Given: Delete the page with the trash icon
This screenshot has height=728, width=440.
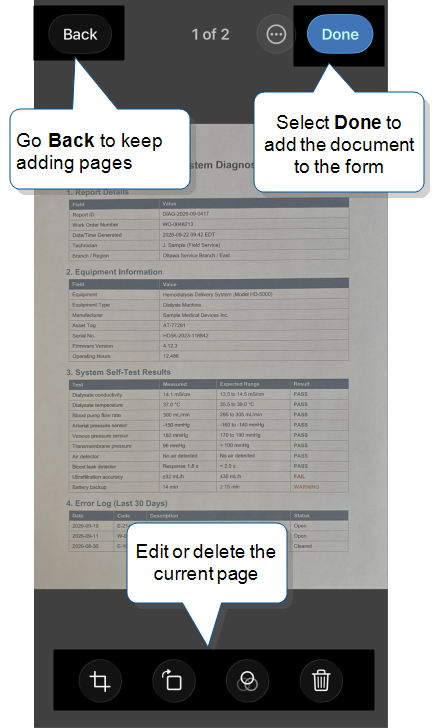Looking at the screenshot, I should click(321, 681).
